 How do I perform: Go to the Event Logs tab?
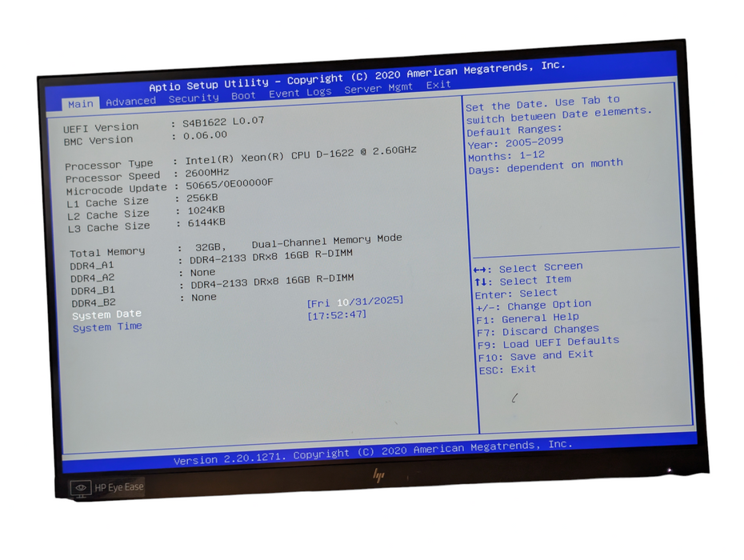click(x=300, y=93)
